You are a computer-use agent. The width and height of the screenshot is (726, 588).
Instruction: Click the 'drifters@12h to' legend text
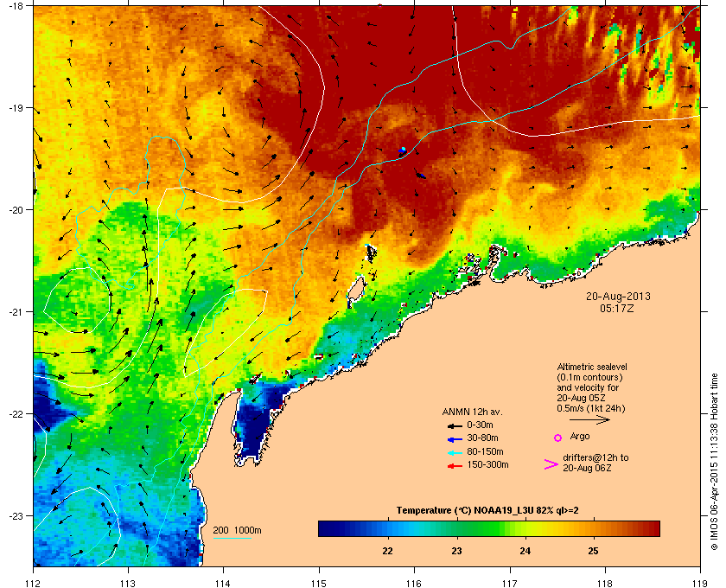pyautogui.click(x=595, y=457)
